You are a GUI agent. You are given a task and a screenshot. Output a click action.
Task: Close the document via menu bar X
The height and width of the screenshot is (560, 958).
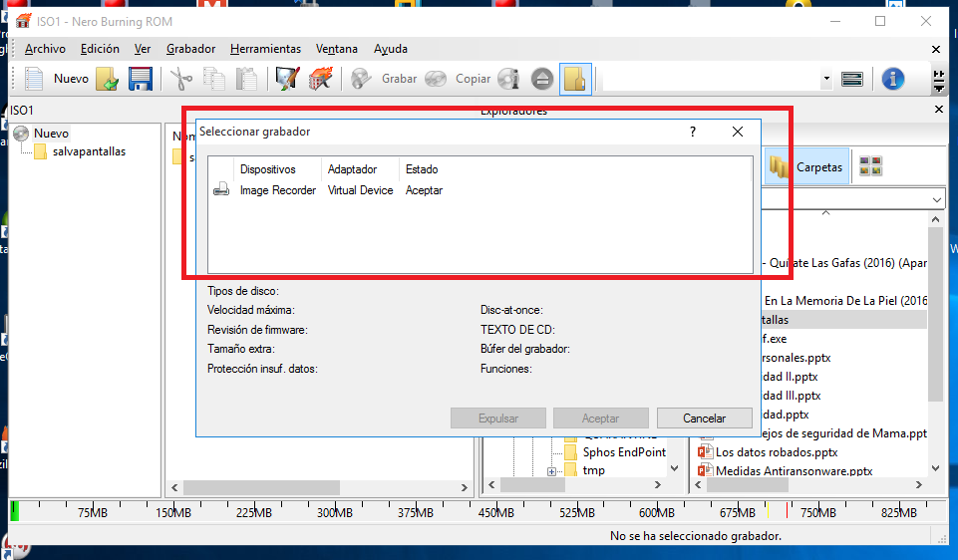pyautogui.click(x=935, y=49)
